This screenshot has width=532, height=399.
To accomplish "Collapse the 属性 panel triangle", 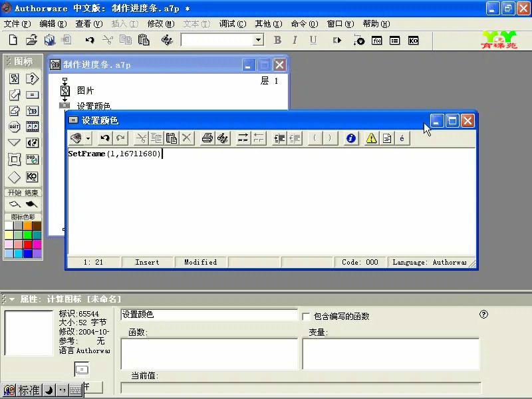I will 12,299.
